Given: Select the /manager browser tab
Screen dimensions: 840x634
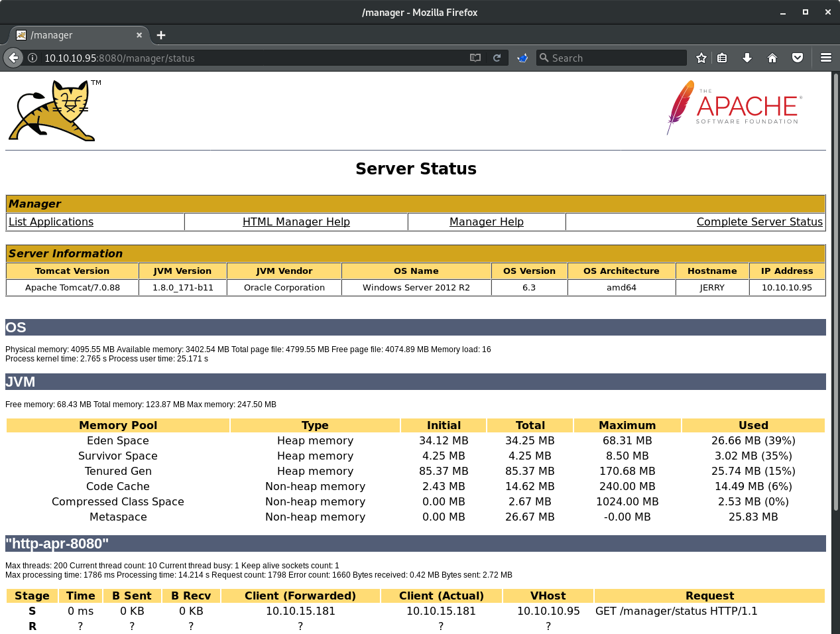Looking at the screenshot, I should coord(80,35).
